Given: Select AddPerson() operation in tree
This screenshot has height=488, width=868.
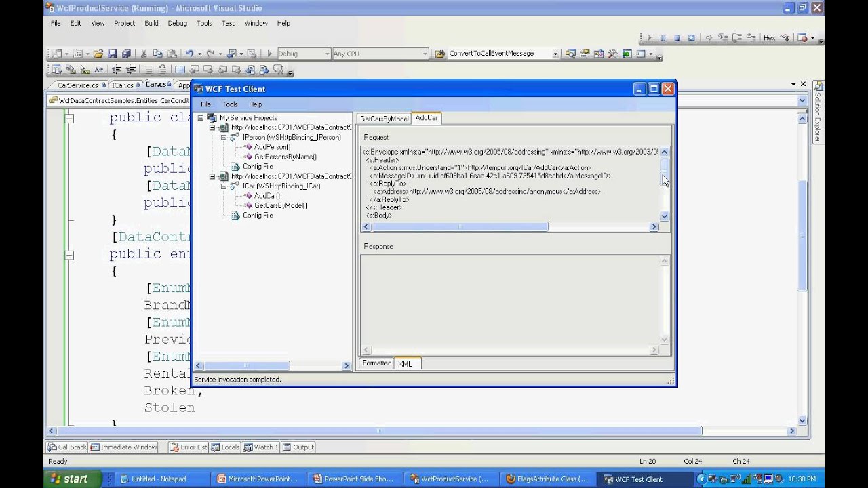Looking at the screenshot, I should 272,147.
